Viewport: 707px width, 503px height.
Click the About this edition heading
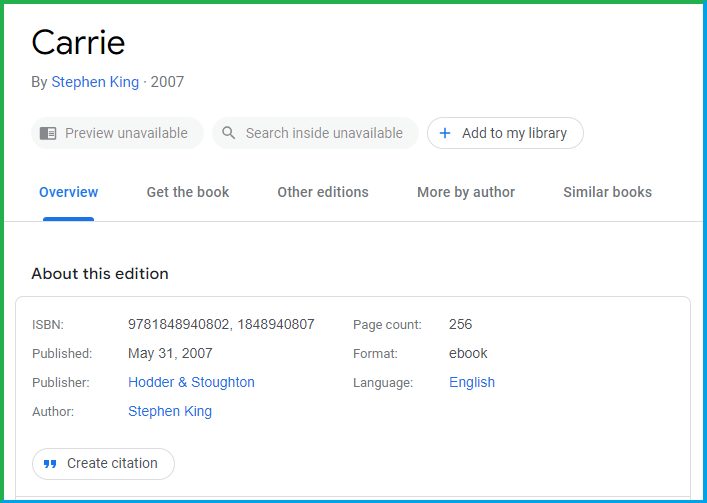tap(100, 273)
